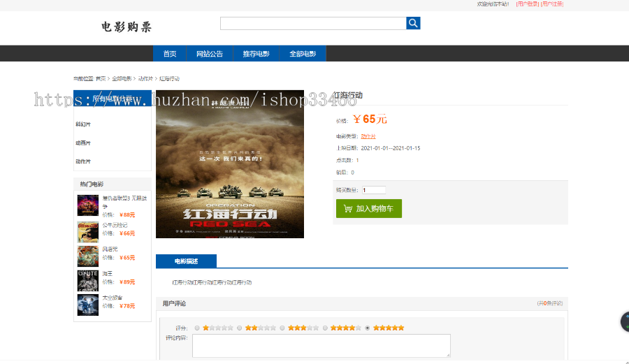Select the three-star rating radio button
This screenshot has height=364, width=629.
[x=282, y=328]
